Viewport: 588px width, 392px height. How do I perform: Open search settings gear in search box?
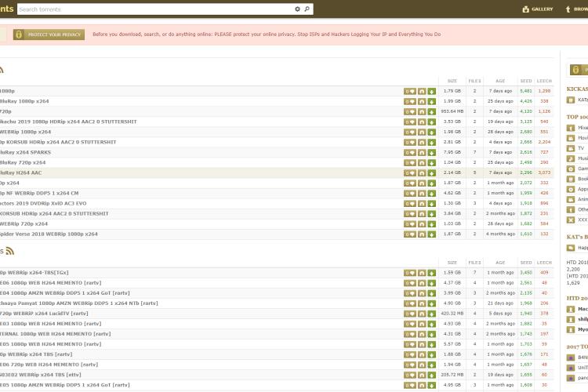pos(297,9)
